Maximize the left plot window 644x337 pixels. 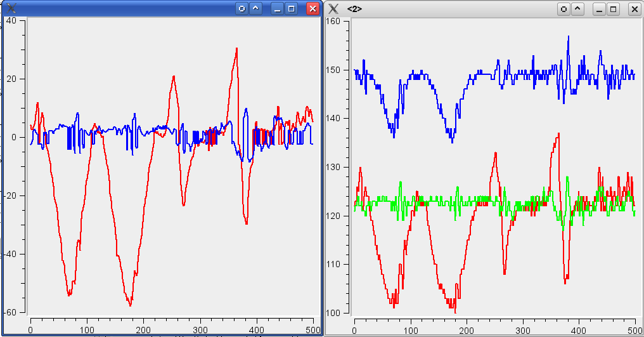tap(292, 9)
